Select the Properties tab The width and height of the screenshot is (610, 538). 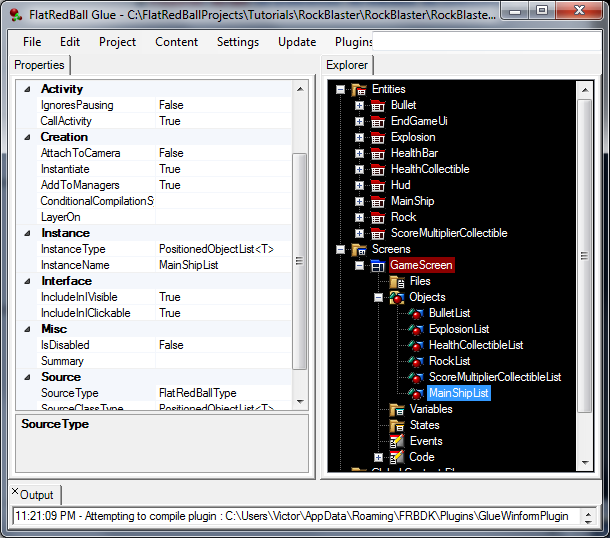click(39, 65)
